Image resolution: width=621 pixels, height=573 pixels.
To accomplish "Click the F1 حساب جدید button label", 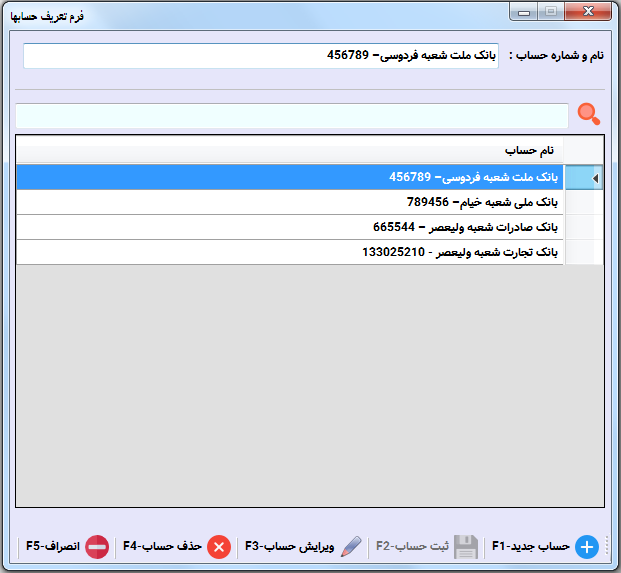I will tap(530, 546).
